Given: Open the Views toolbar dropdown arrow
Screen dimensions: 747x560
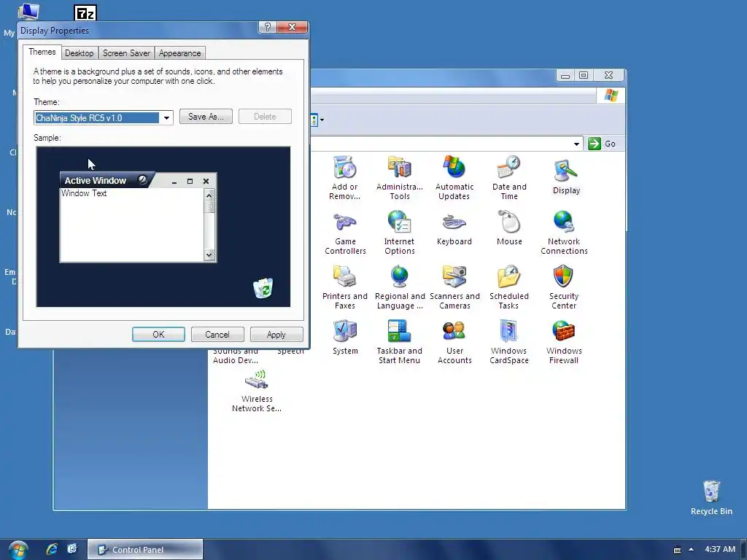Looking at the screenshot, I should [x=322, y=120].
